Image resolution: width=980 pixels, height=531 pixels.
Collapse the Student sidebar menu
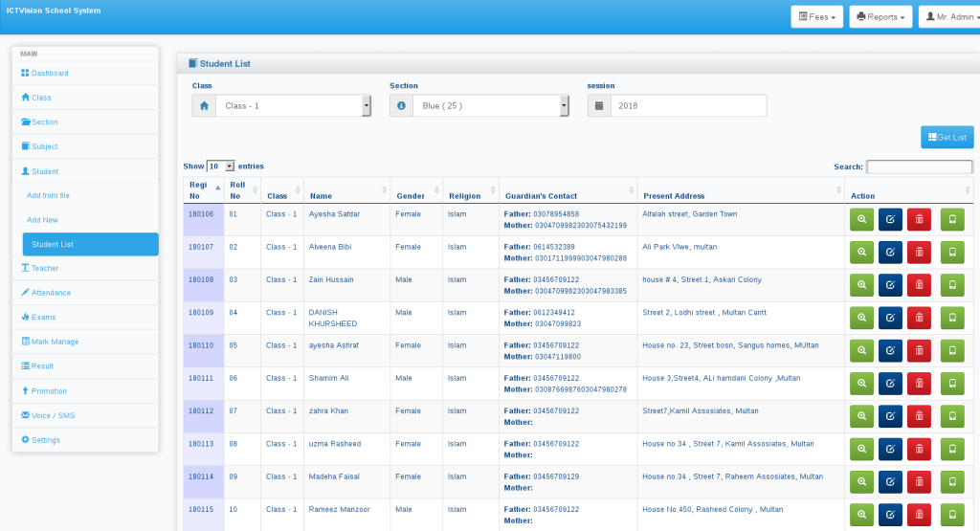[85, 171]
